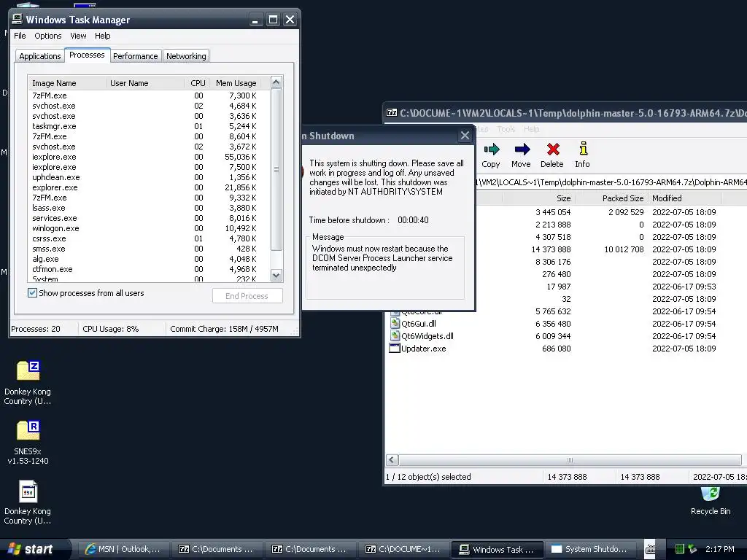Open the Options menu in Task Manager
747x560 pixels.
tap(47, 36)
